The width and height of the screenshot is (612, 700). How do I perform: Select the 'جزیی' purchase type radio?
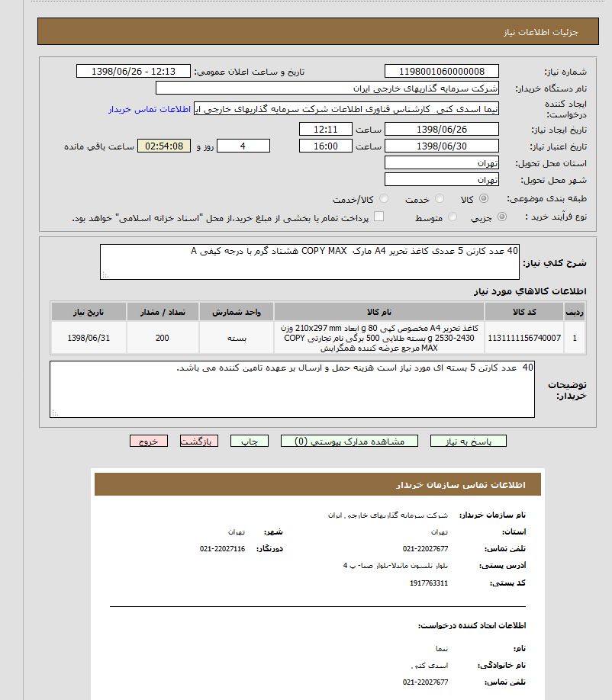pos(501,217)
